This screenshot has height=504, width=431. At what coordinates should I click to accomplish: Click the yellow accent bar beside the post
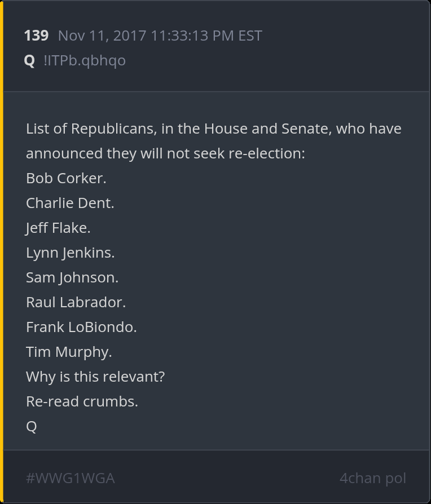(2, 252)
